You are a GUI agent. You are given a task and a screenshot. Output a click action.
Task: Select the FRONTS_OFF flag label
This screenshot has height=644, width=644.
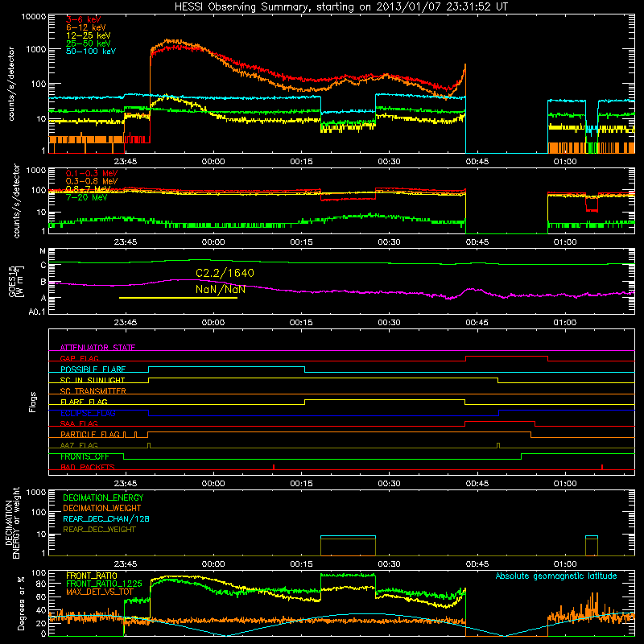click(85, 456)
